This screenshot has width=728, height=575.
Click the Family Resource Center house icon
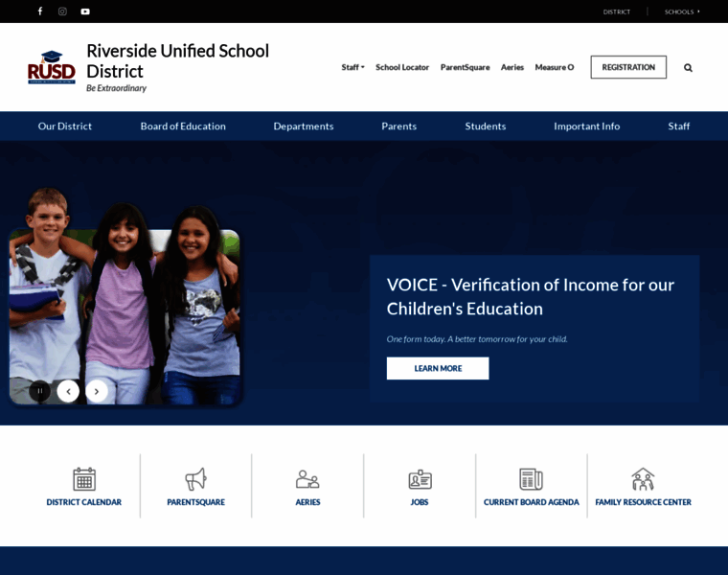coord(643,479)
